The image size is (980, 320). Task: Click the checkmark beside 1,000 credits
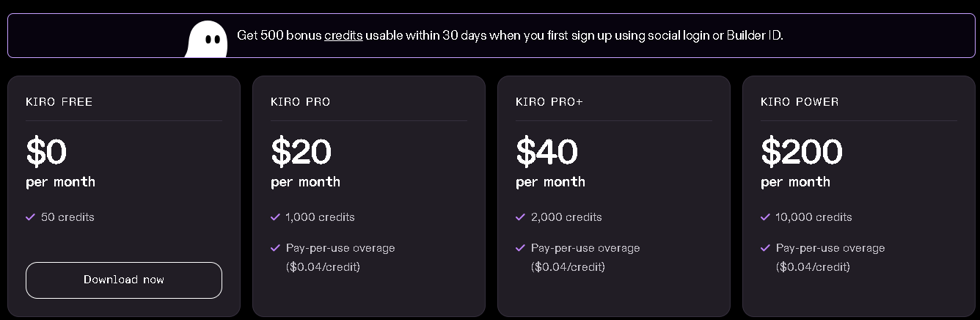coord(276,217)
